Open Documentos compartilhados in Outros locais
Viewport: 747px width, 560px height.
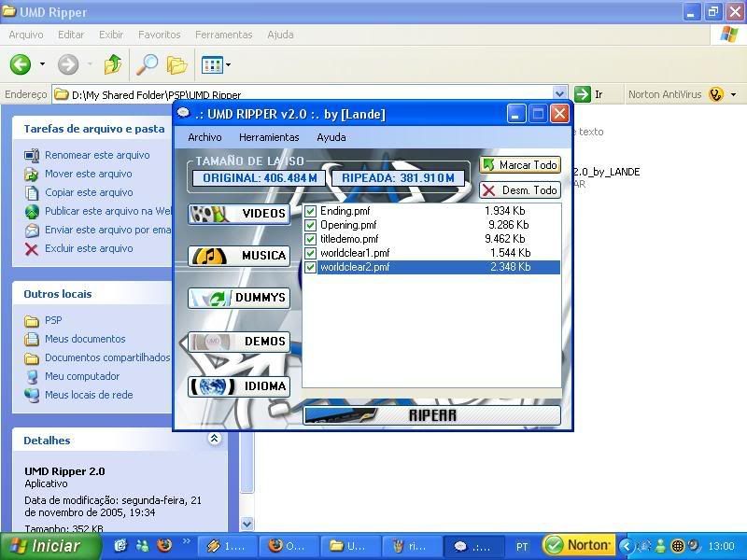click(107, 357)
